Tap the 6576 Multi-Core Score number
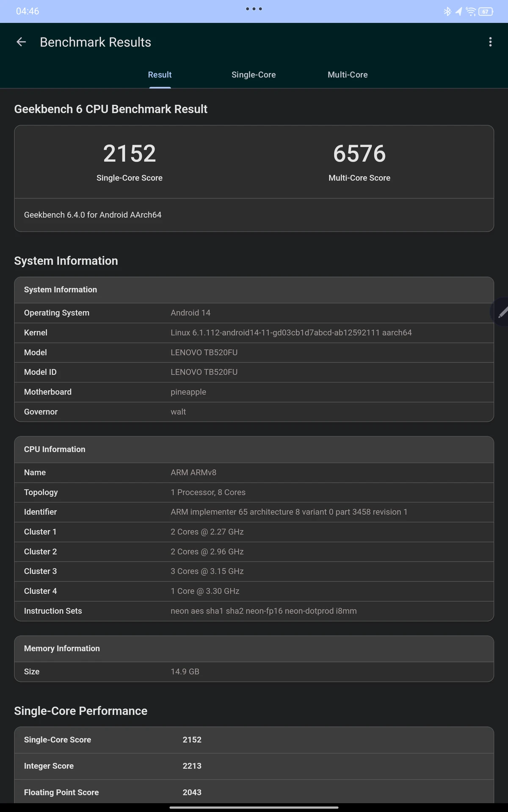The height and width of the screenshot is (812, 508). (359, 153)
